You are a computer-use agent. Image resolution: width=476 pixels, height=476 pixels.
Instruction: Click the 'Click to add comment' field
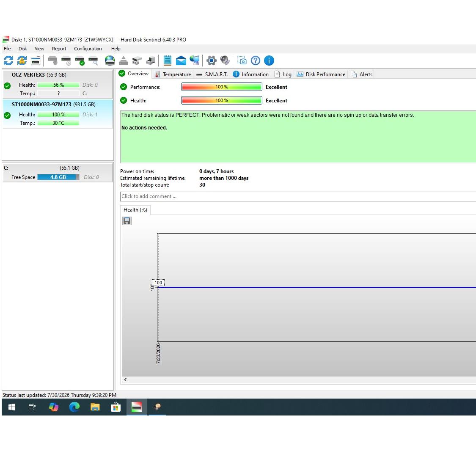point(298,196)
